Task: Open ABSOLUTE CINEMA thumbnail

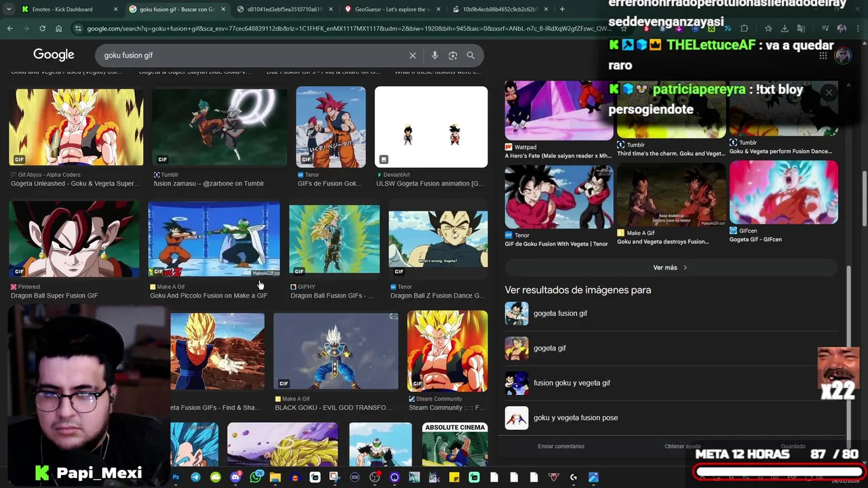Action: 455,445
